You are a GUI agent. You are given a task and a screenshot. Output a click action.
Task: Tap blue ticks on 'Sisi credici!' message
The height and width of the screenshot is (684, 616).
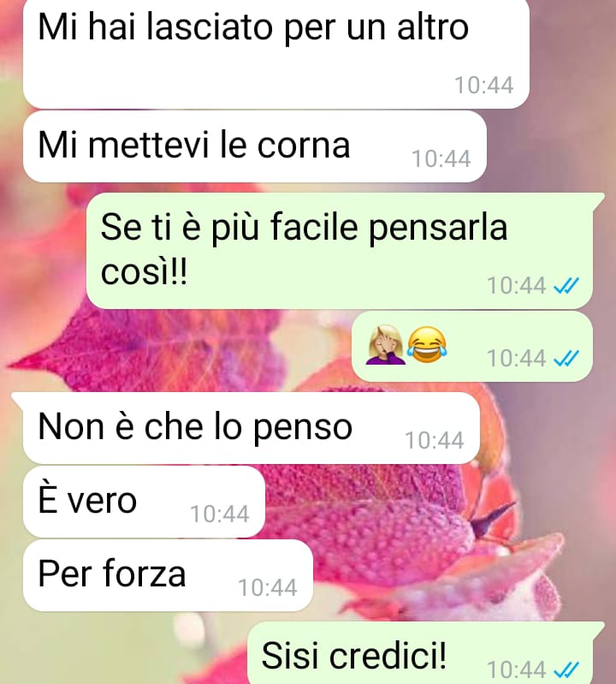tap(566, 669)
